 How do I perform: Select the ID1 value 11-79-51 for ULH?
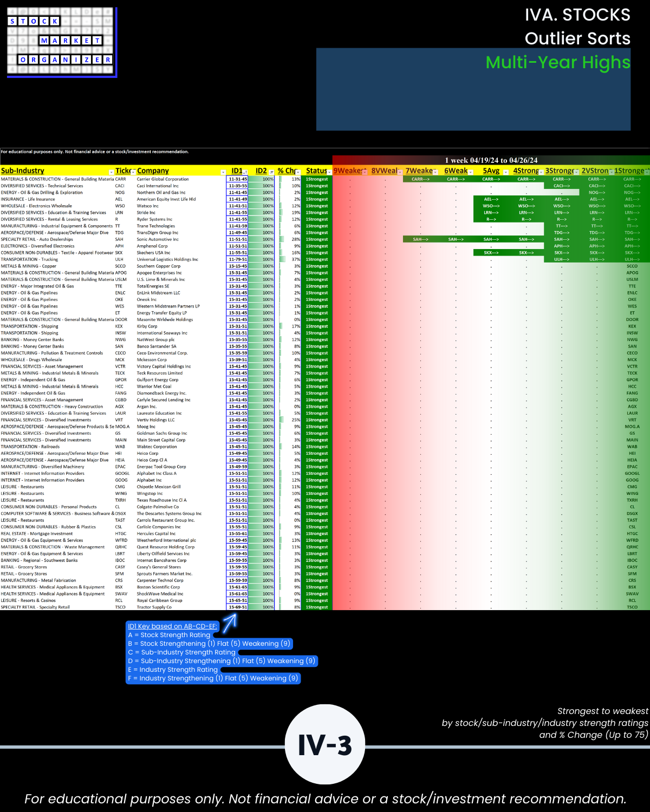click(x=237, y=259)
